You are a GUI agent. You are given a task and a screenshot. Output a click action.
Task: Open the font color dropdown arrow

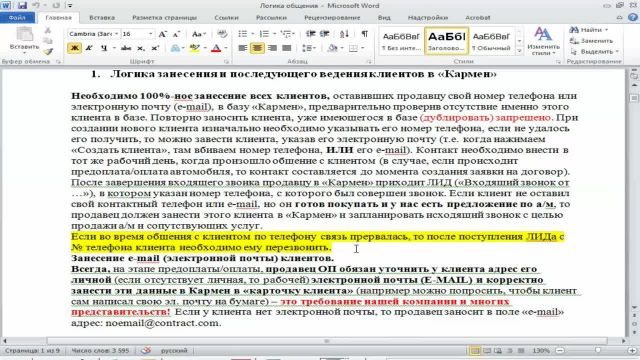pyautogui.click(x=226, y=48)
